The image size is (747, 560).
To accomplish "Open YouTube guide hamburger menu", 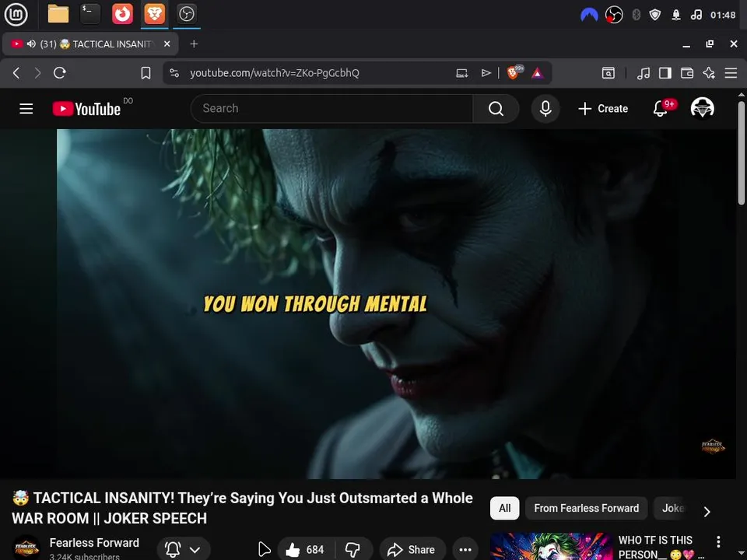I will click(26, 109).
